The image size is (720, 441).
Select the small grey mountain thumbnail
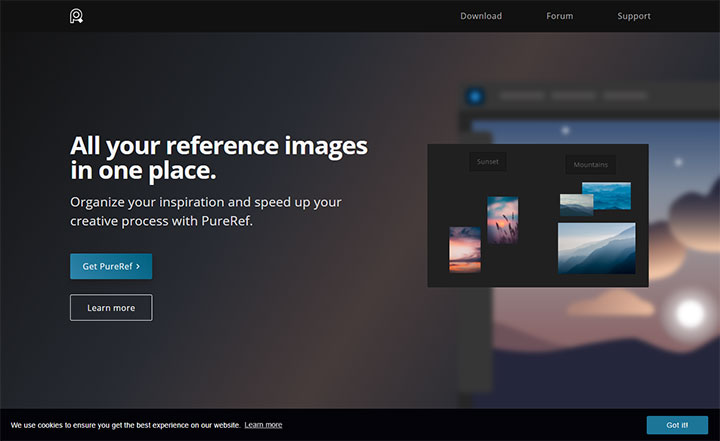(x=574, y=205)
